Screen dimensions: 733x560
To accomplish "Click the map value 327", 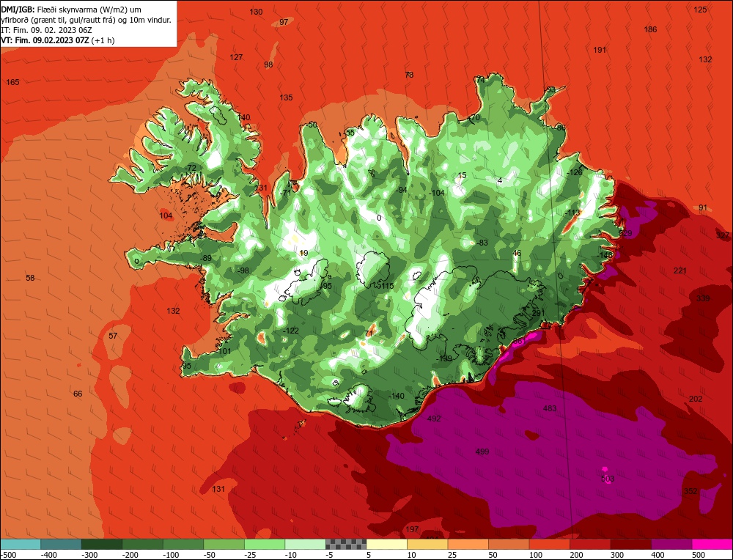I will pyautogui.click(x=723, y=235).
